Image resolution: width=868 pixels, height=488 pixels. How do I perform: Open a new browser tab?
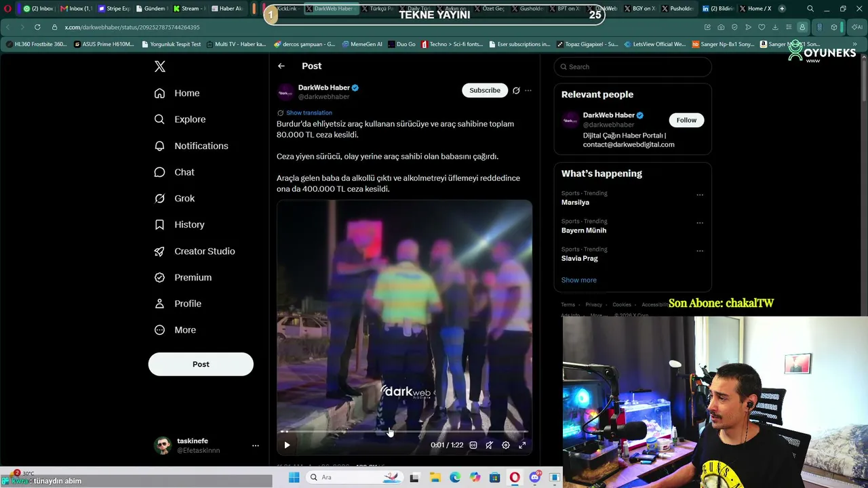[x=782, y=9]
